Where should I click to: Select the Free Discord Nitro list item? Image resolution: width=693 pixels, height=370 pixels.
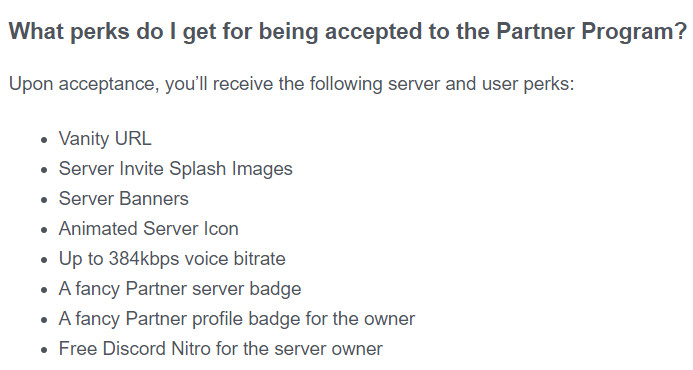221,349
